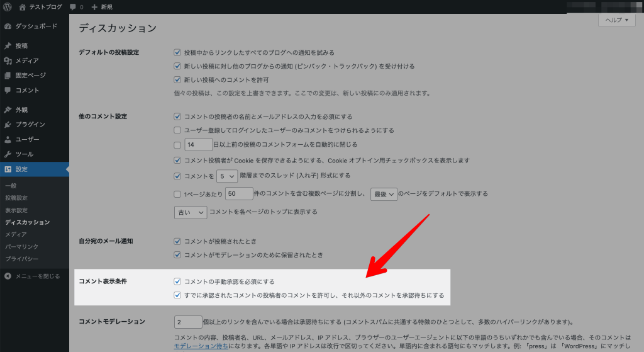Image resolution: width=644 pixels, height=352 pixels.
Task: Uncheck コメントの手動承認を必須にする
Action: pos(177,281)
